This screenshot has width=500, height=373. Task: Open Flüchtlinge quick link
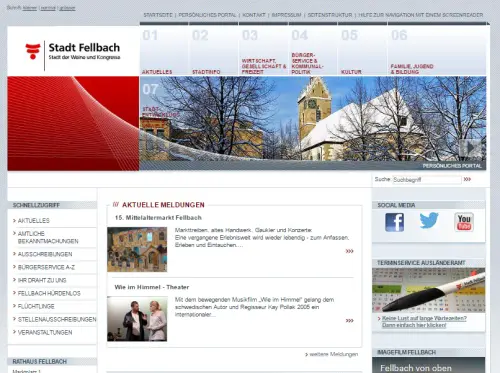coord(36,306)
